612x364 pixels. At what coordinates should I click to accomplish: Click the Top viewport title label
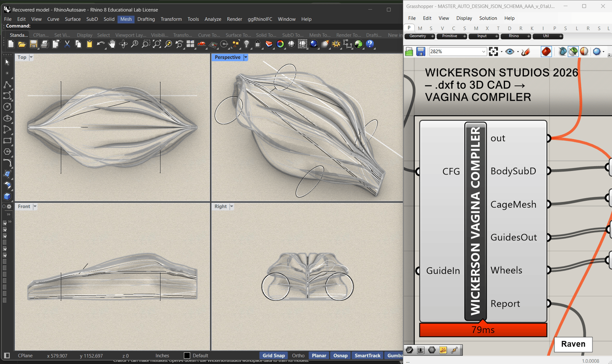22,58
